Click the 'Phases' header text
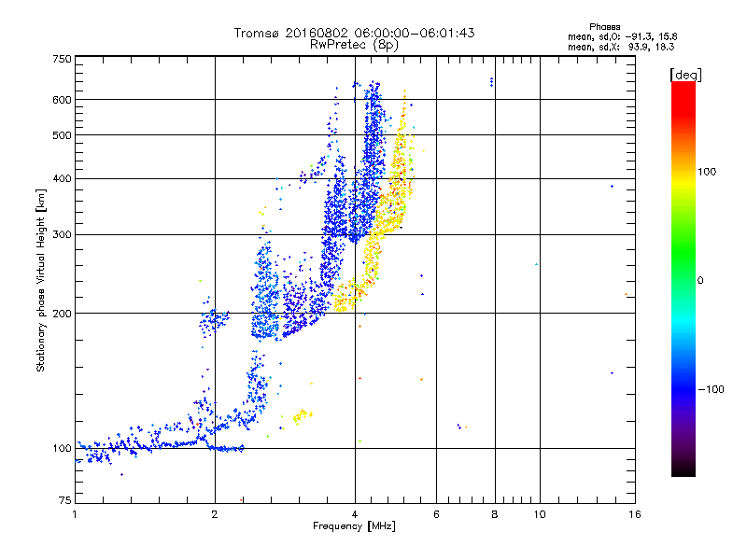 point(604,27)
